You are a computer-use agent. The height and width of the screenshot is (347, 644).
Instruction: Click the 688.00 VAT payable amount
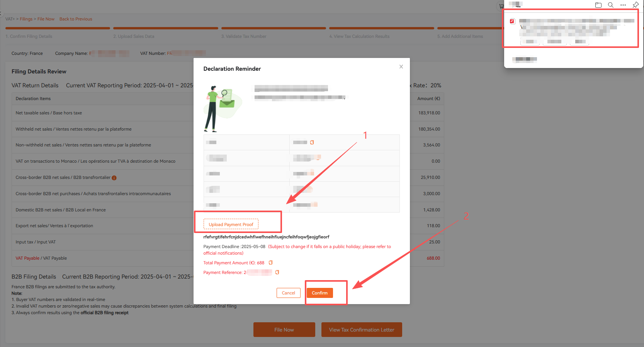pos(433,258)
